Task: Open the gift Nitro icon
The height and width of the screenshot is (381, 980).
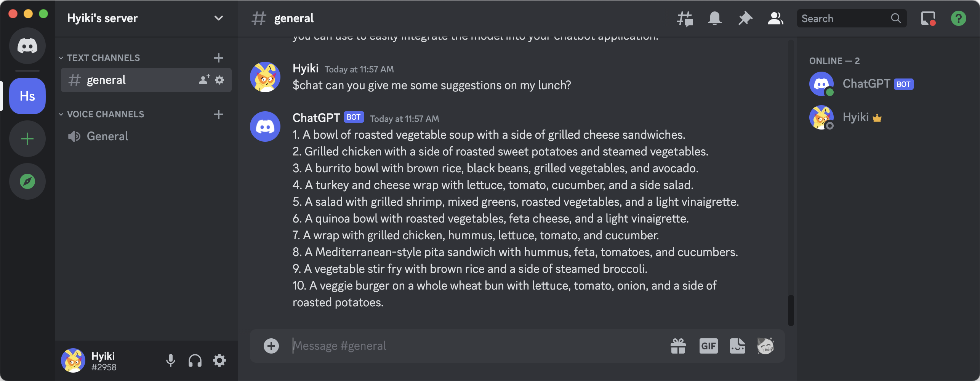Action: (678, 346)
